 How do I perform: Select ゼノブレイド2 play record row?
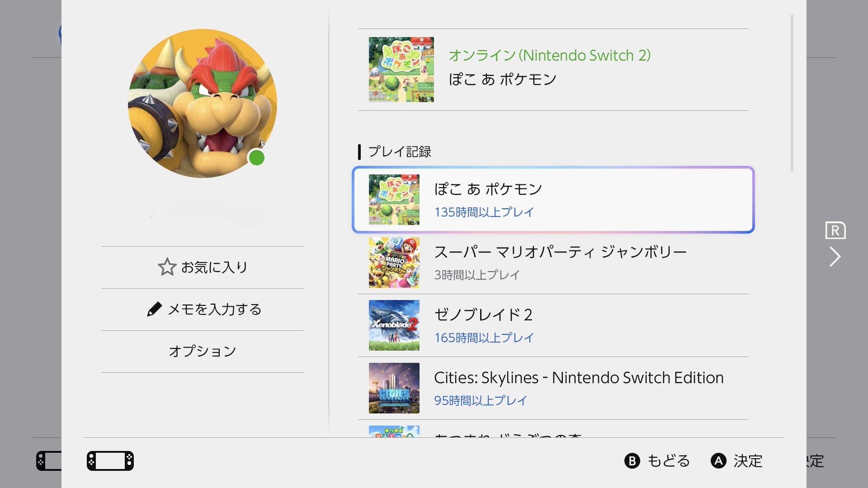(x=553, y=325)
